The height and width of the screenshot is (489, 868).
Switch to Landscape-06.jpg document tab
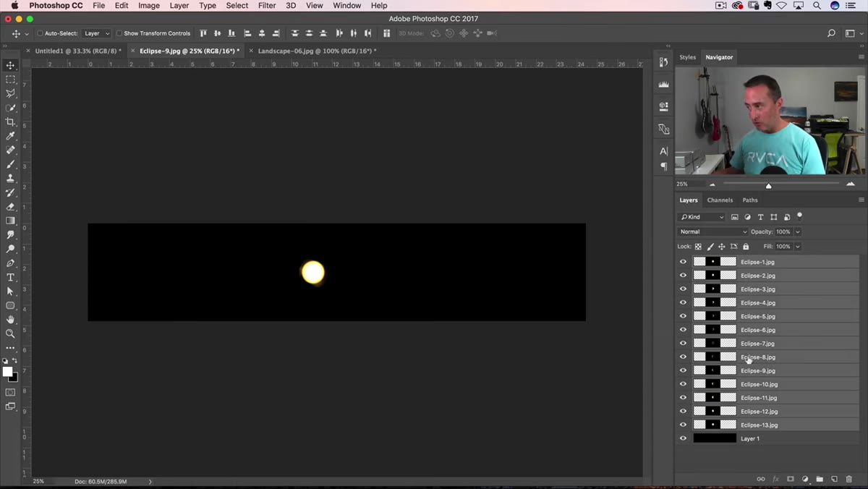pos(317,51)
